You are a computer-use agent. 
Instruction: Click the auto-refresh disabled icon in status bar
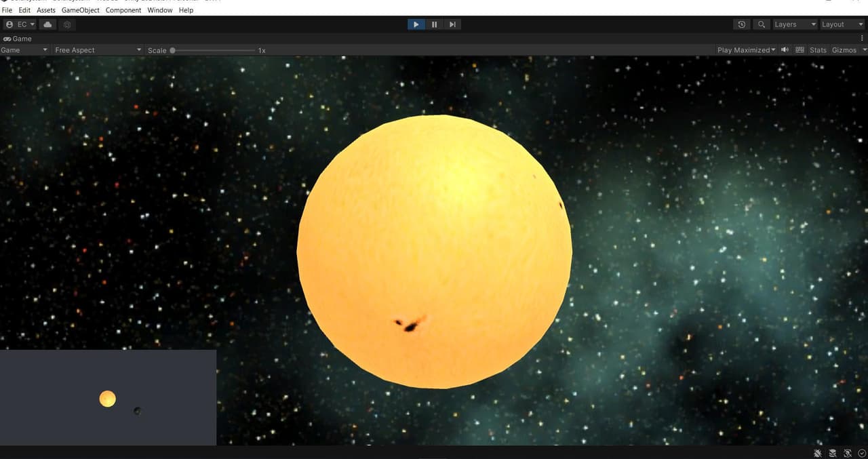[x=848, y=453]
